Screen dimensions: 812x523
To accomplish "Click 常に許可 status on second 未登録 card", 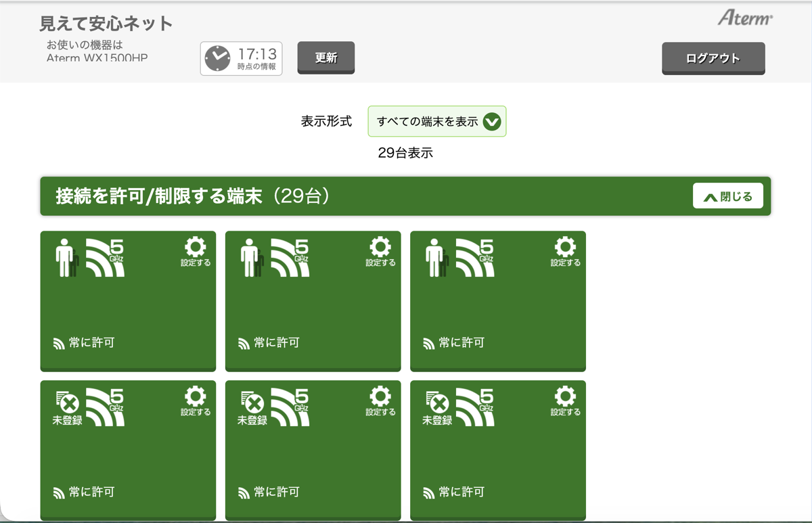I will 269,493.
